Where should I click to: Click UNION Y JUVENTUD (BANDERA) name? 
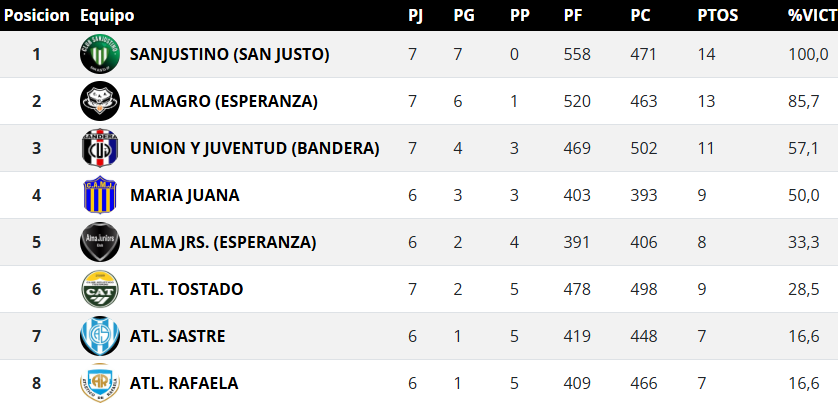(x=255, y=148)
